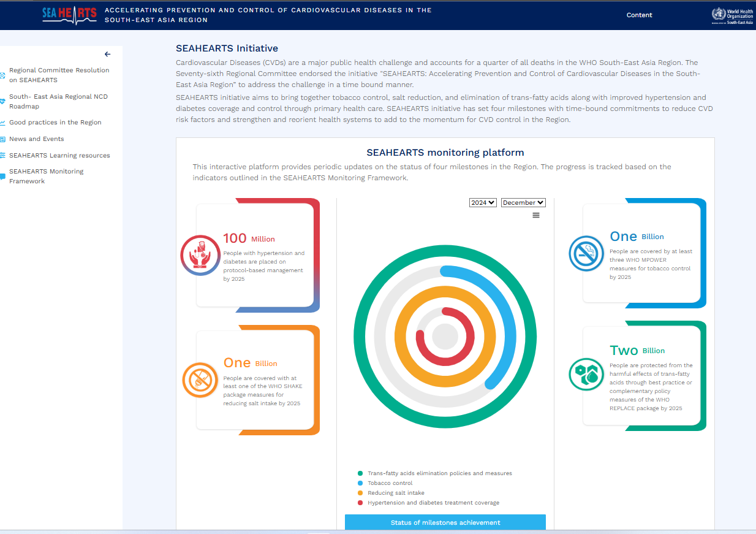The width and height of the screenshot is (756, 534).
Task: Click the red hypertension and diabetes care icon
Action: coord(200,255)
